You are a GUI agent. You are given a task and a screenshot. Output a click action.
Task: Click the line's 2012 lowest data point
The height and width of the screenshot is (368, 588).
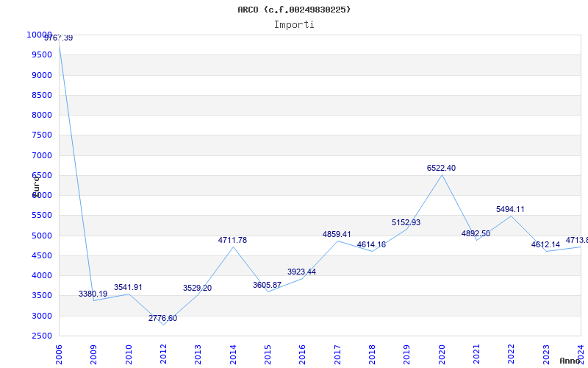(x=163, y=325)
